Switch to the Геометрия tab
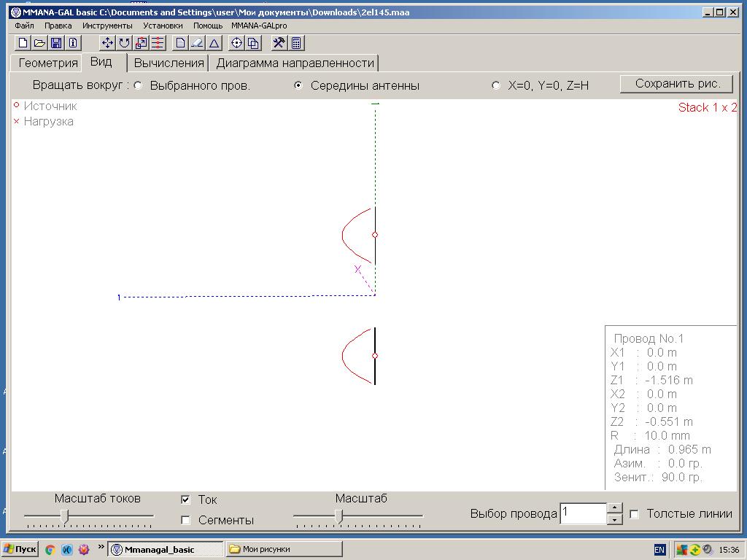This screenshot has height=560, width=747. (48, 63)
